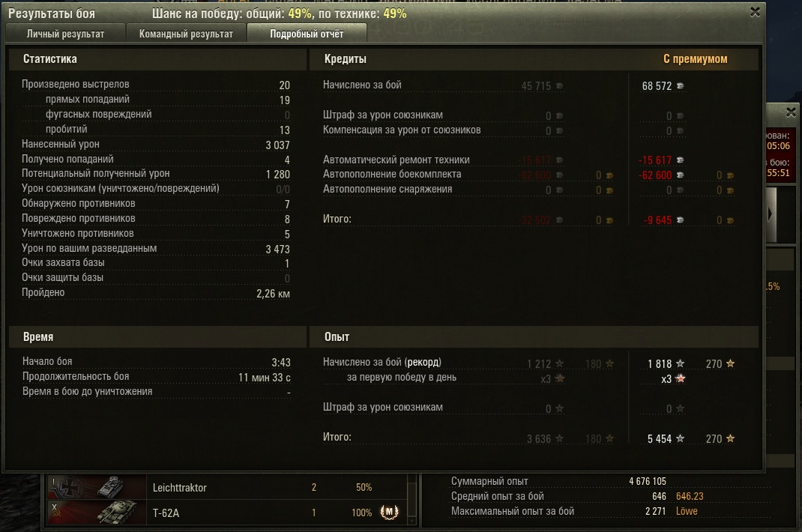Click the T-62A tank thumbnail
802x532 pixels.
(x=98, y=513)
